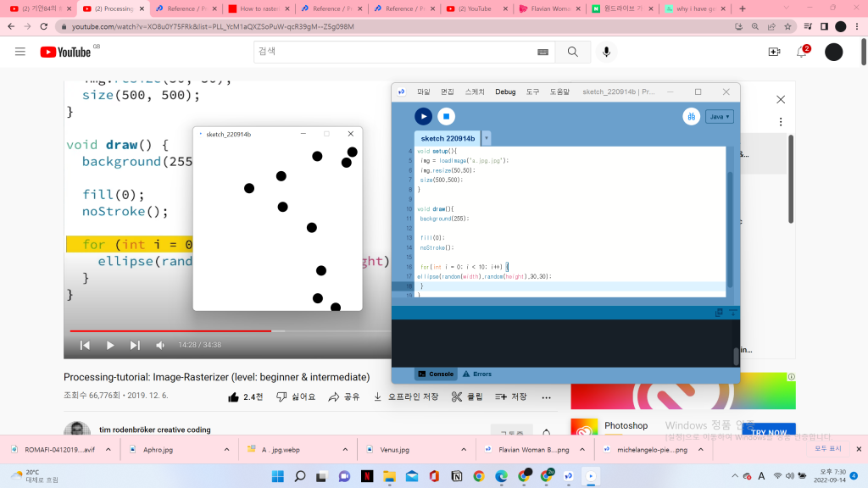
Task: Switch to the Errors tab
Action: pos(477,374)
